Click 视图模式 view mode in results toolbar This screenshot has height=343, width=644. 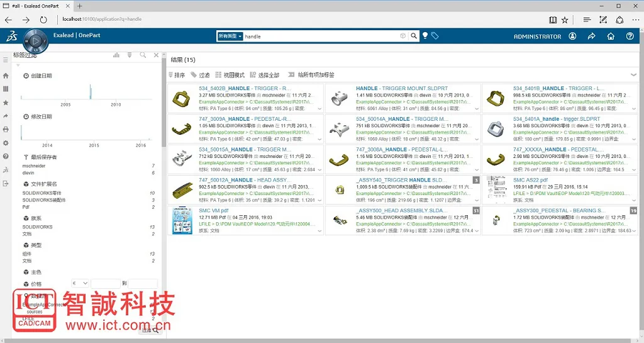(230, 75)
